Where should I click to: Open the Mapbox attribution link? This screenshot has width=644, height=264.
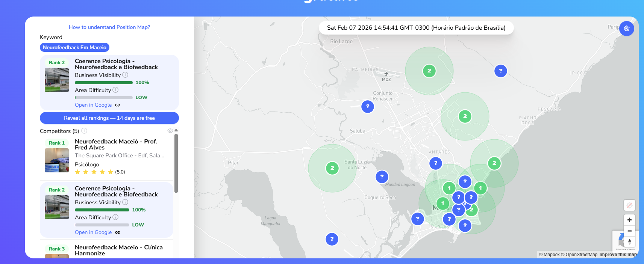[x=549, y=255]
